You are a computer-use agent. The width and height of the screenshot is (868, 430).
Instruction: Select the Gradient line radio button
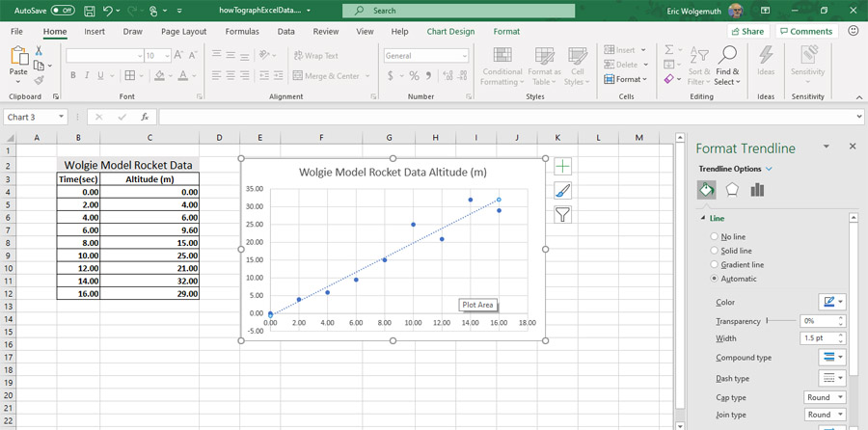click(x=714, y=264)
